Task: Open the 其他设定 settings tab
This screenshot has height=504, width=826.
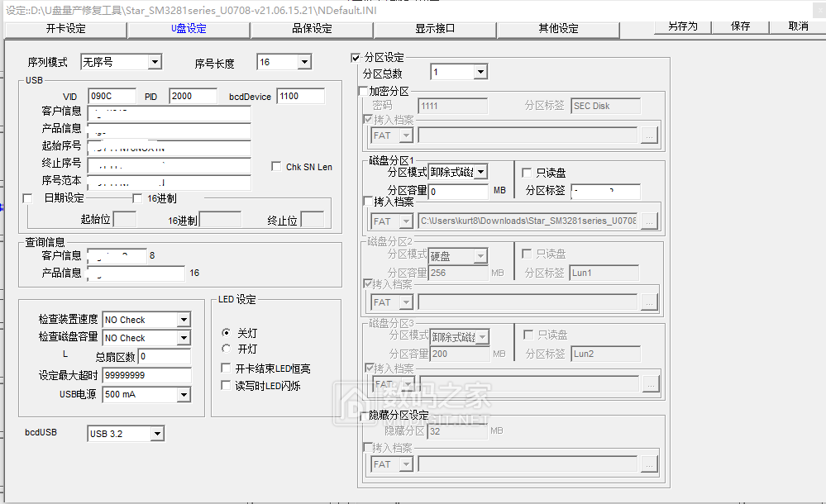Action: 557,27
